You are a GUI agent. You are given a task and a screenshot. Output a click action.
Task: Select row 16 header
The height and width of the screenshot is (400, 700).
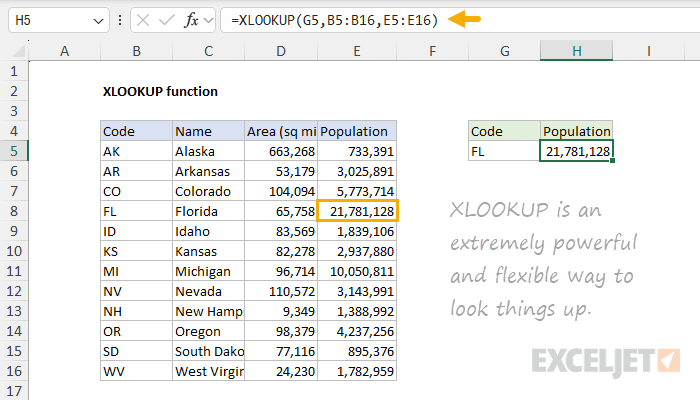[x=14, y=371]
